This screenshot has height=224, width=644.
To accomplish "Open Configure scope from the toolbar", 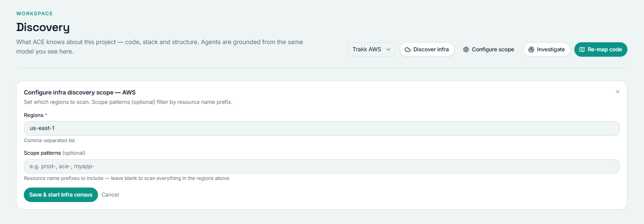I will coord(489,49).
